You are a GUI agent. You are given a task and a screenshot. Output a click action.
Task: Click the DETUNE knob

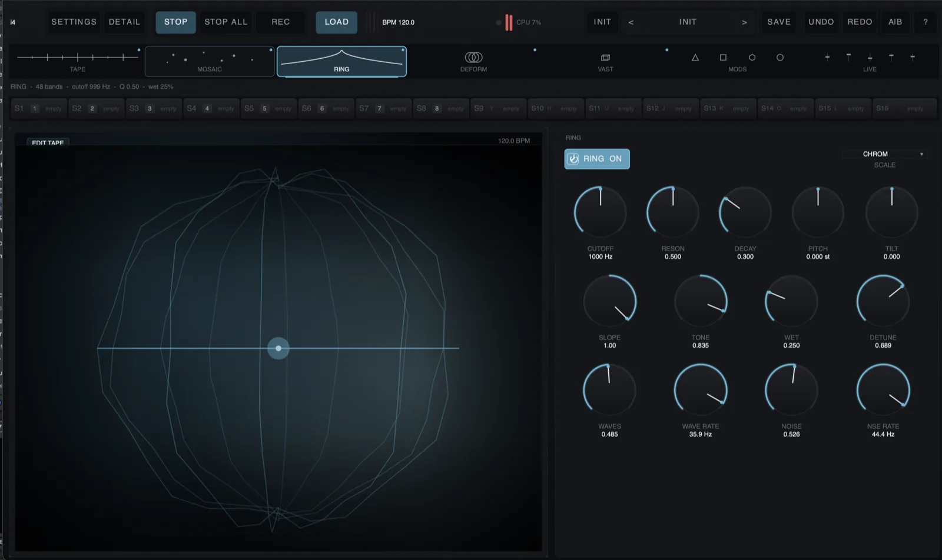[x=883, y=301]
